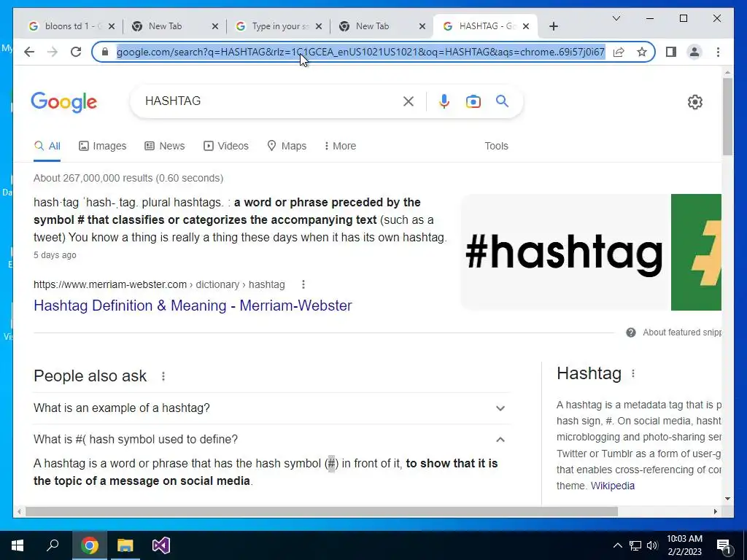747x560 pixels.
Task: Open File Explorer from the taskbar
Action: pyautogui.click(x=125, y=545)
